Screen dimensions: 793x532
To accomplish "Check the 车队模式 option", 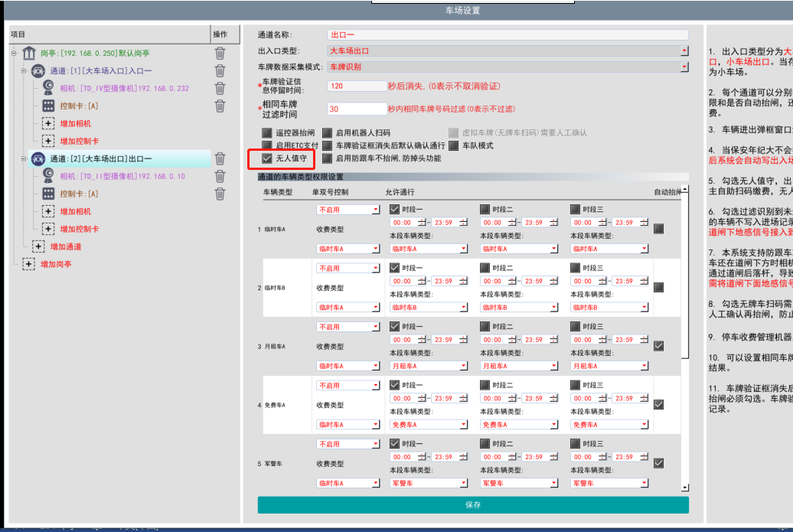I will 454,145.
